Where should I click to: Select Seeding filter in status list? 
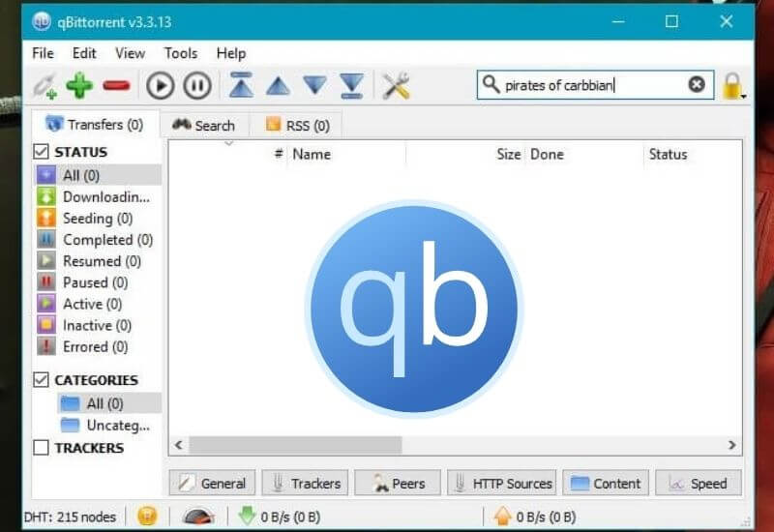(98, 219)
